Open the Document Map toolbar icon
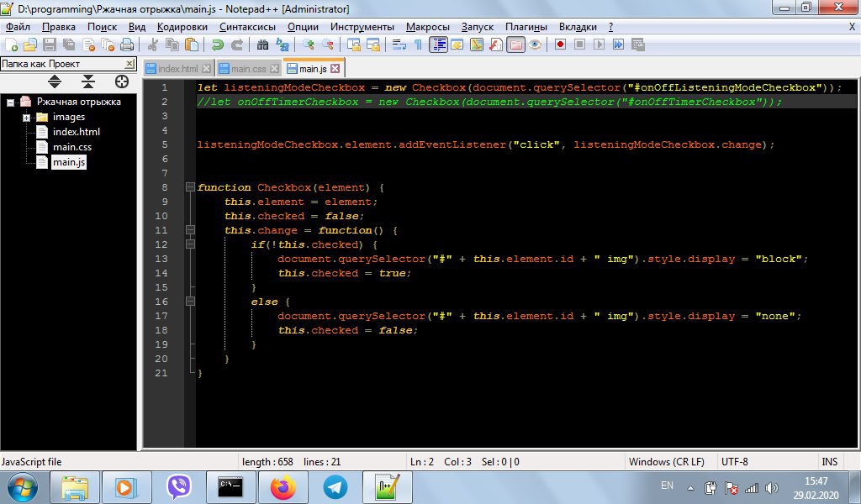 [477, 45]
